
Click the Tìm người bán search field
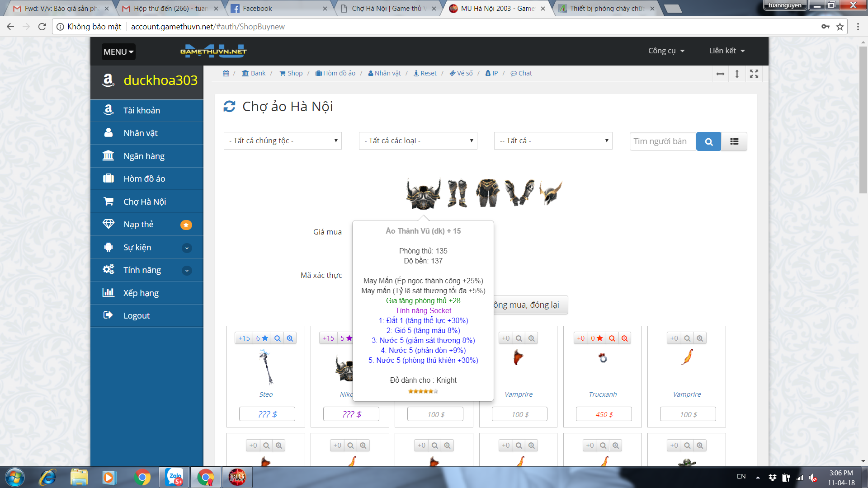tap(663, 141)
